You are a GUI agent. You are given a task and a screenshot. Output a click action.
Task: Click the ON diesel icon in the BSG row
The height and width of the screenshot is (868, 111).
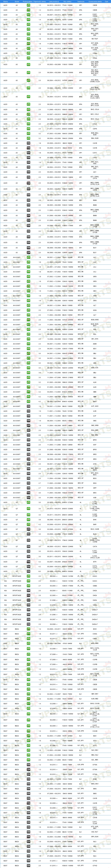tap(28, 483)
